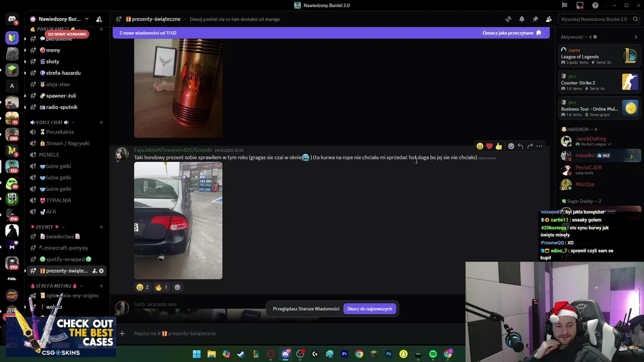
Task: Open notification settings bell icon
Action: coord(522,19)
